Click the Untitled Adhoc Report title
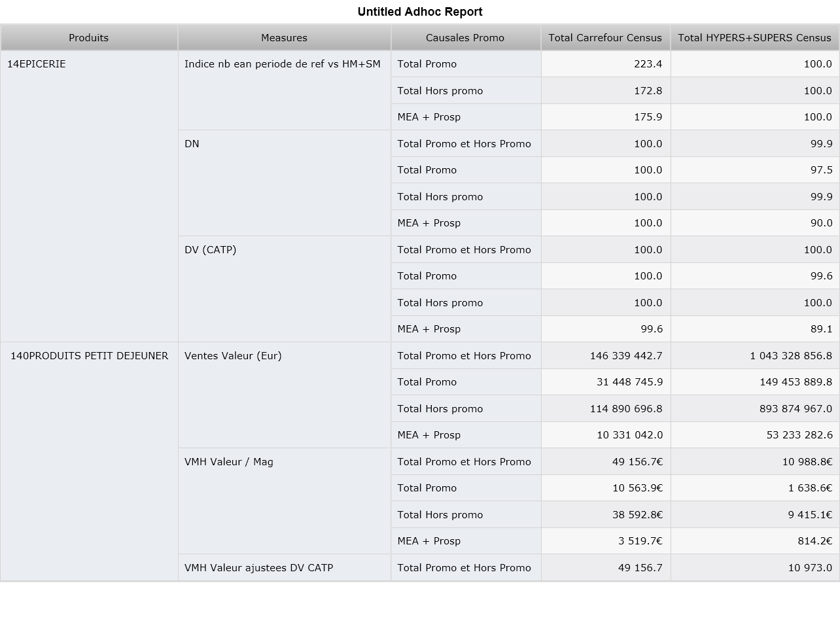Viewport: 840px width, 619px height. point(420,12)
